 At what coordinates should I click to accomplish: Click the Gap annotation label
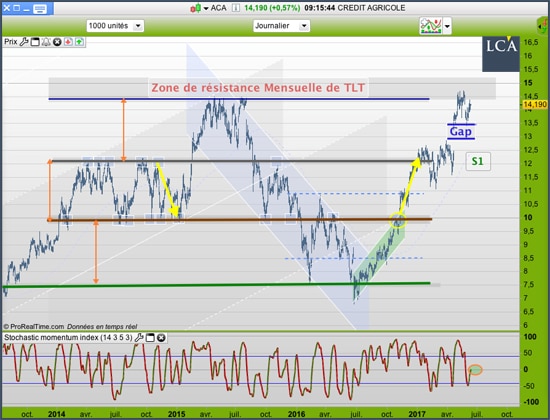coord(461,132)
